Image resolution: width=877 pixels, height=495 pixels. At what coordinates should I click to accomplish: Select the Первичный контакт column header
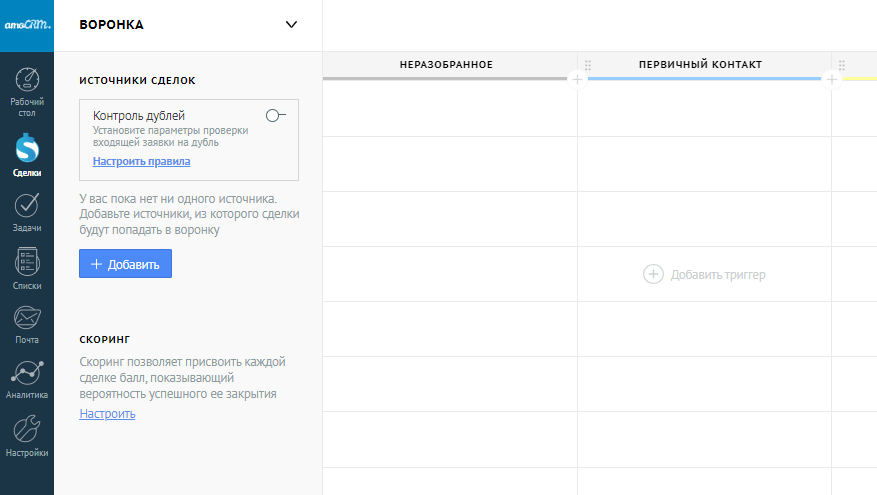[700, 65]
